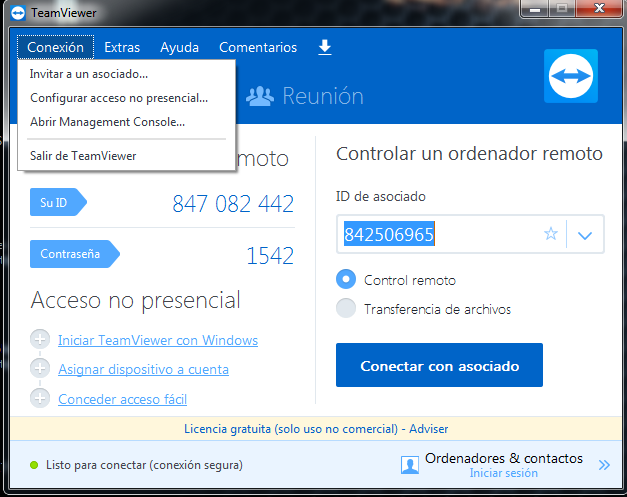
Task: Open the Conexión menu
Action: pyautogui.click(x=56, y=47)
